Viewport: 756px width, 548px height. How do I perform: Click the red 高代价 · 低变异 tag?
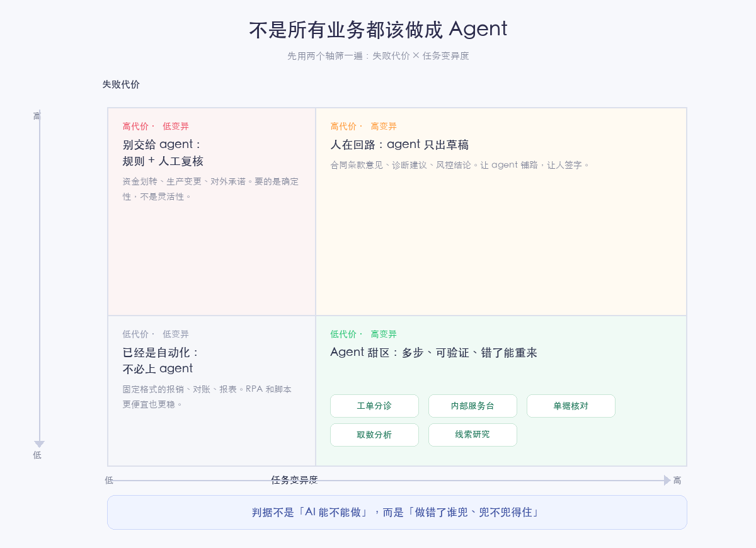pos(156,126)
